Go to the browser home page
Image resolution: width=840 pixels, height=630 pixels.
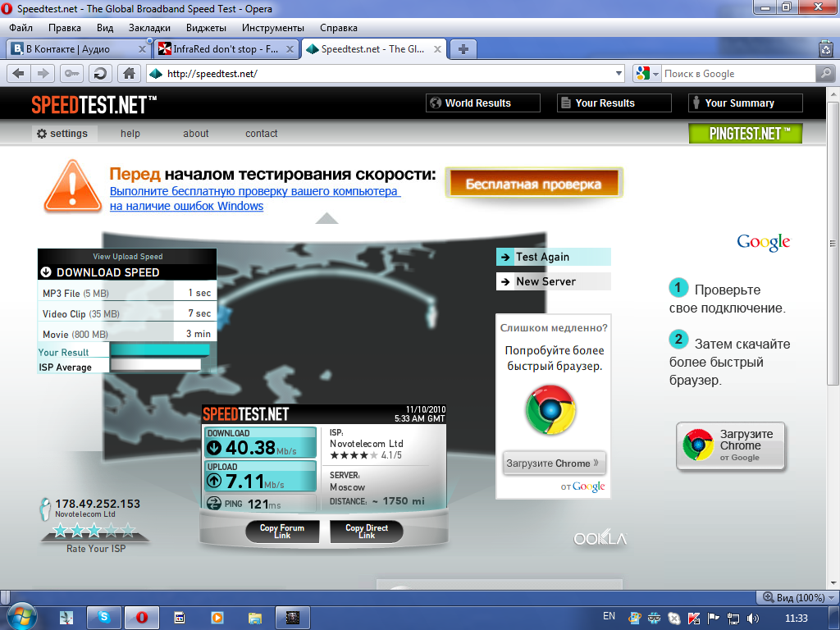tap(129, 73)
